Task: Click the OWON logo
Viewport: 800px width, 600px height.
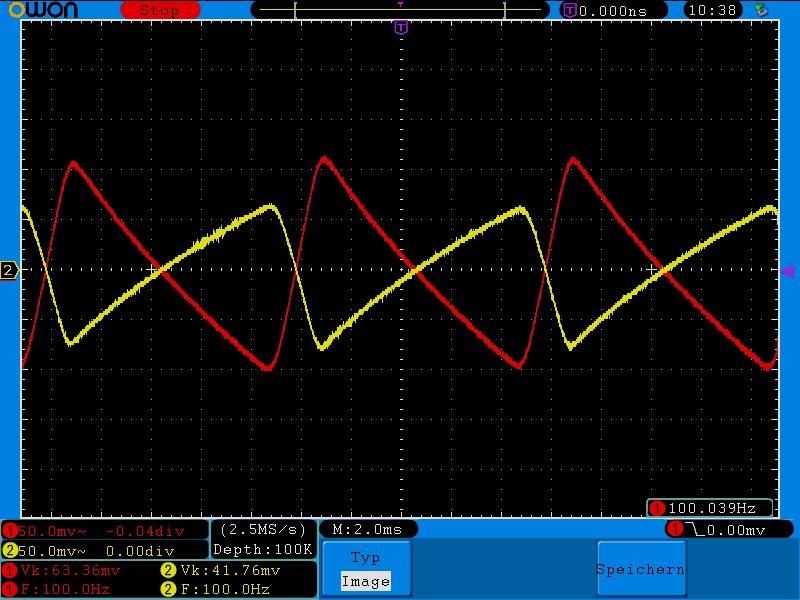Action: tap(43, 10)
